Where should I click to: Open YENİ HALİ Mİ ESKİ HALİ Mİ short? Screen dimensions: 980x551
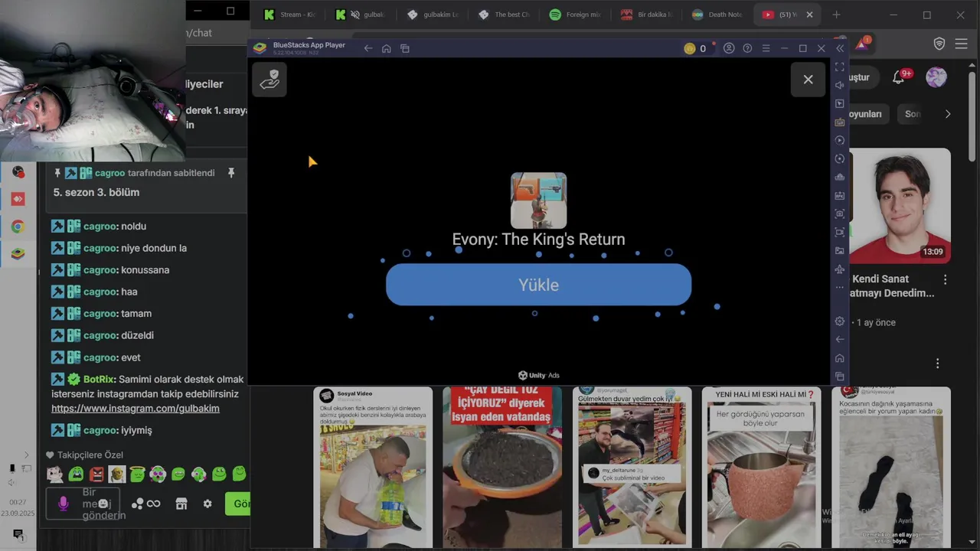pyautogui.click(x=761, y=467)
